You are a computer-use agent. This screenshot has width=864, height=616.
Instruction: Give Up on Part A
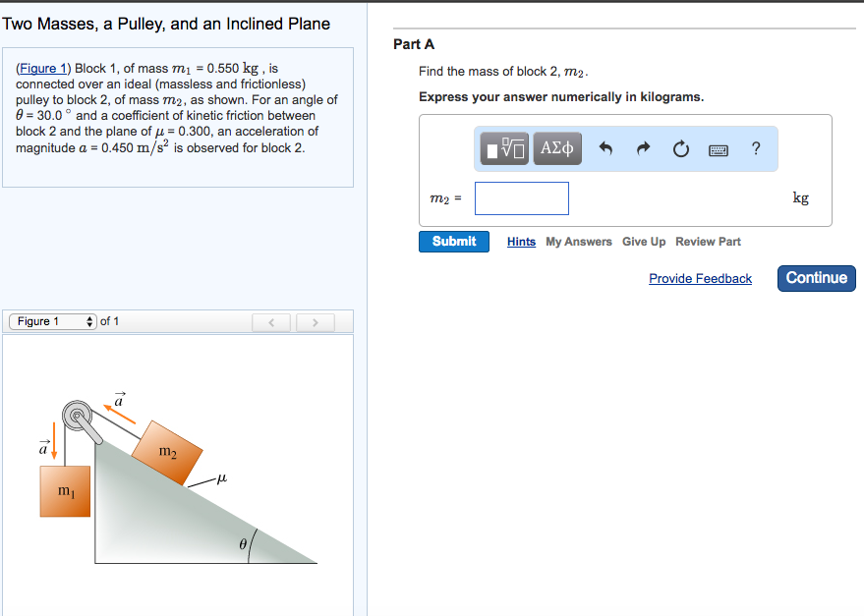pyautogui.click(x=644, y=242)
